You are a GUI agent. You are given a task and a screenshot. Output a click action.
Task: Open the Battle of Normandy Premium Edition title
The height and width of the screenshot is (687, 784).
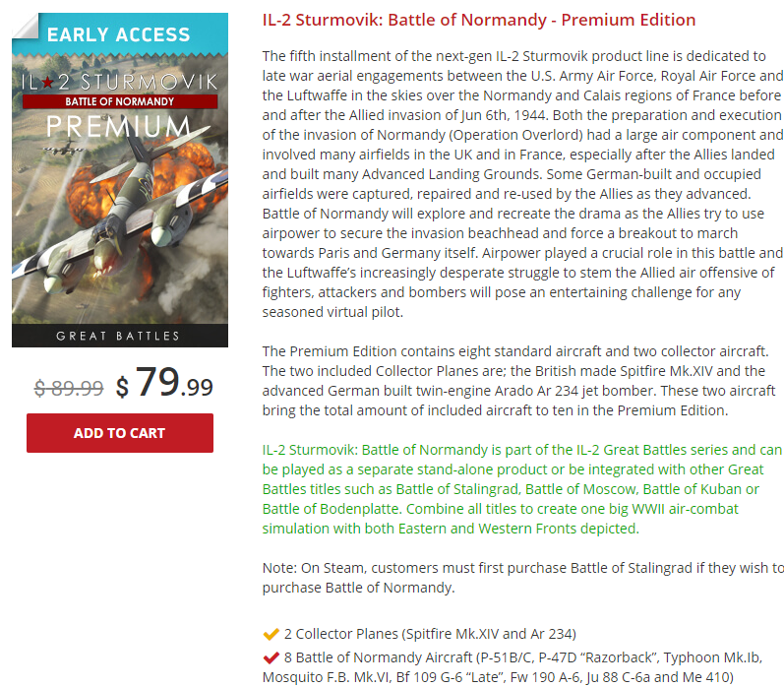[x=479, y=20]
